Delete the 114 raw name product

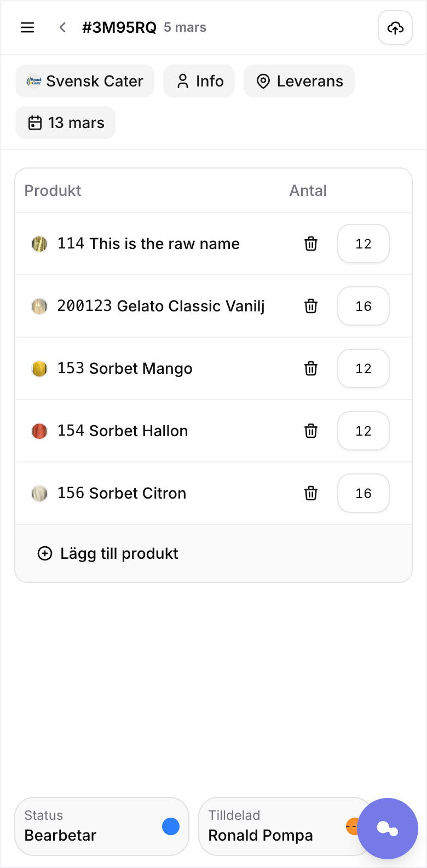click(x=311, y=244)
